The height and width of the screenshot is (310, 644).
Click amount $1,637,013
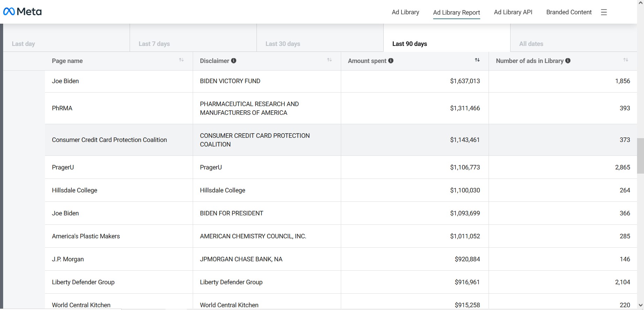(x=465, y=81)
